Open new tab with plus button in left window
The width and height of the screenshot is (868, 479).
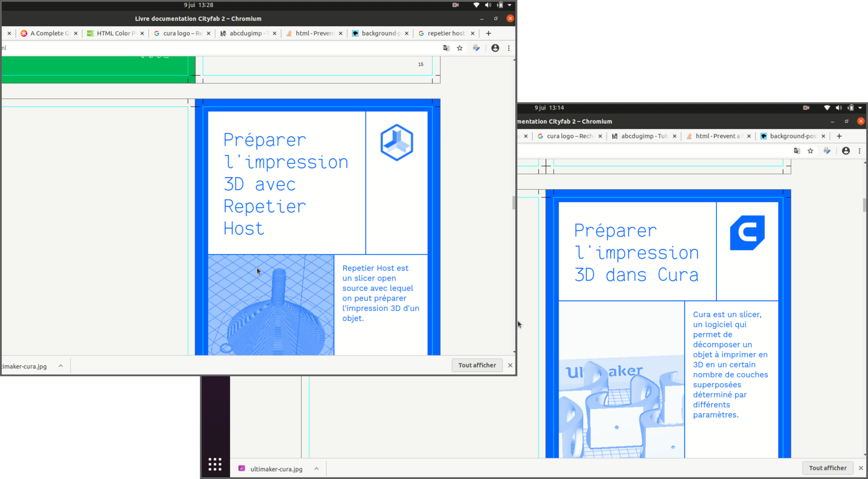tap(489, 33)
